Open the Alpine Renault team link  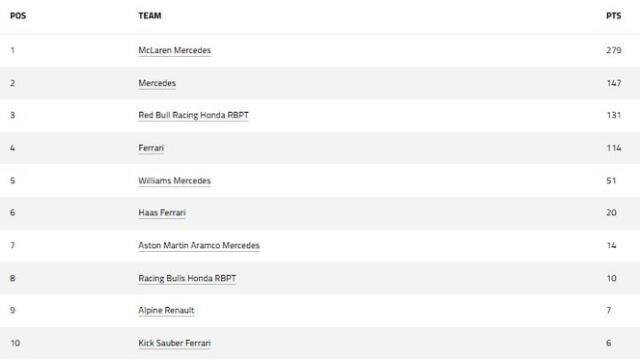pyautogui.click(x=166, y=310)
